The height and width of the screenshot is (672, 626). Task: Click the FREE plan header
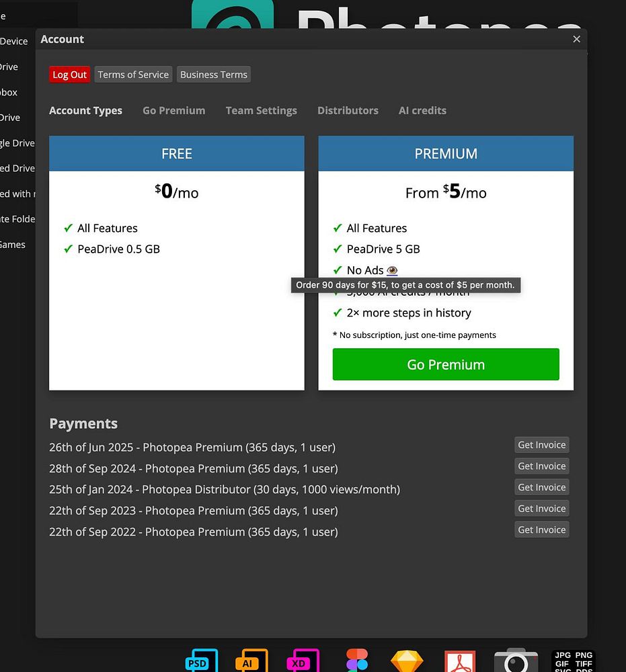pos(177,153)
